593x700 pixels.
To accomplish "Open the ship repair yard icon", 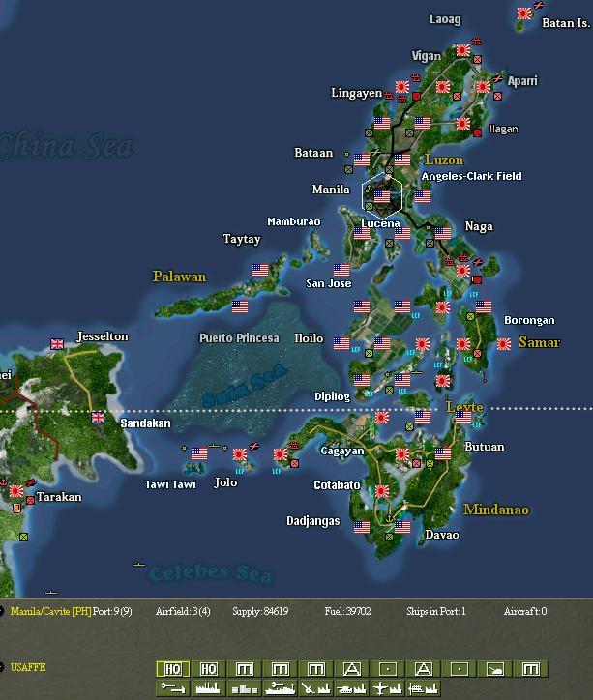I will tap(281, 688).
